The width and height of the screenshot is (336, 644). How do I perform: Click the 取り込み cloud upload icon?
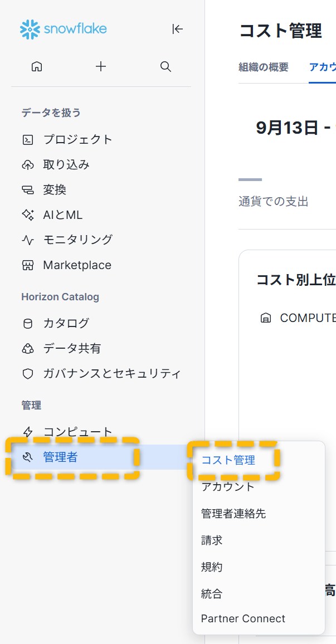(x=28, y=165)
